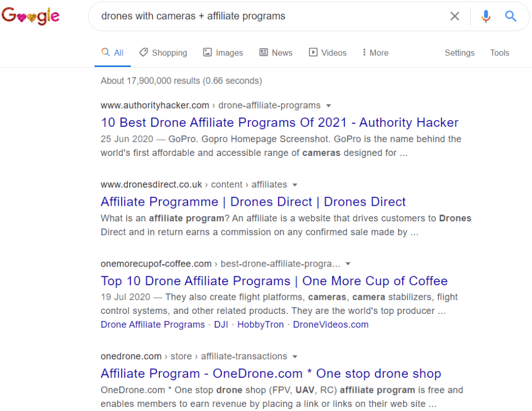Click the 25 Jun 2020 GoPro snippet text
Image resolution: width=532 pixels, height=411 pixels.
(x=281, y=146)
